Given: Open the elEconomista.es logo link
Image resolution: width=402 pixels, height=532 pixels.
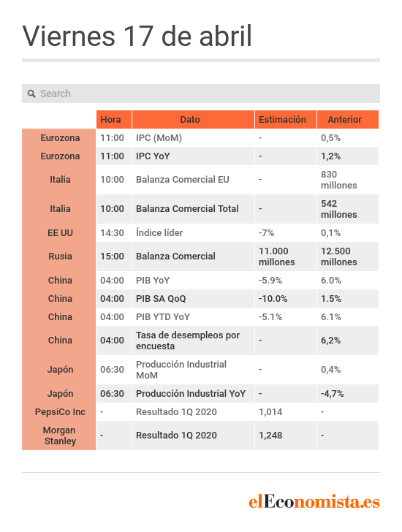Looking at the screenshot, I should 314,502.
